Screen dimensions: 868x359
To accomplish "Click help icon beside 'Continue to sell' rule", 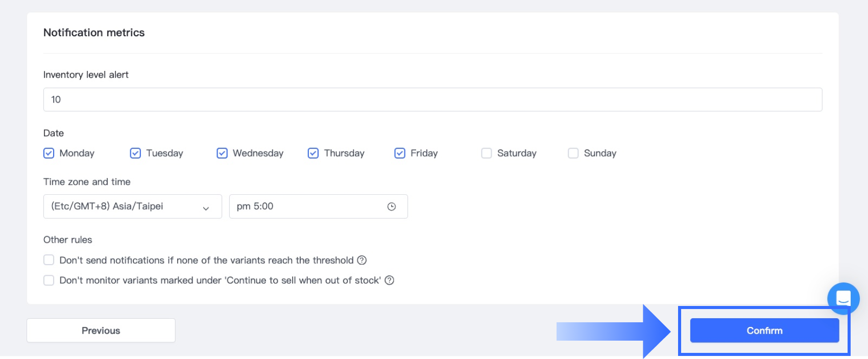I will pyautogui.click(x=390, y=280).
